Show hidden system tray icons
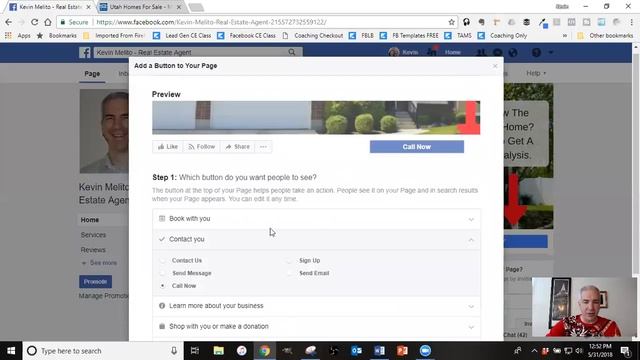 click(x=534, y=351)
